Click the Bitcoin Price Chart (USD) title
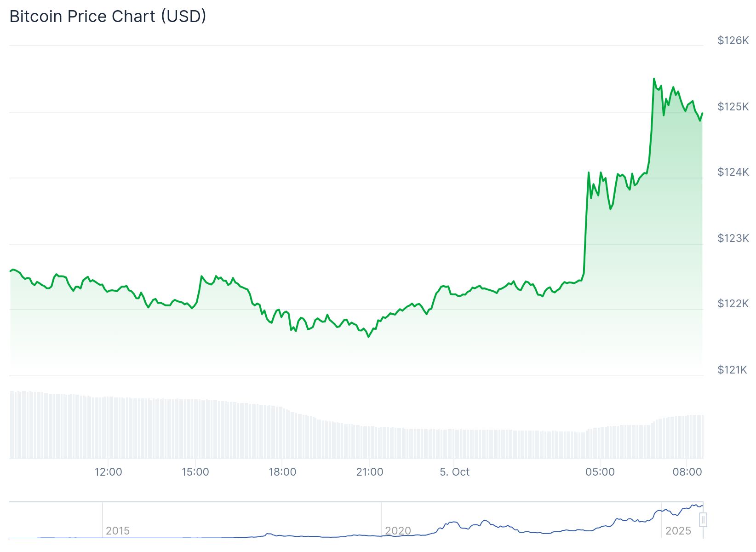 pos(108,17)
